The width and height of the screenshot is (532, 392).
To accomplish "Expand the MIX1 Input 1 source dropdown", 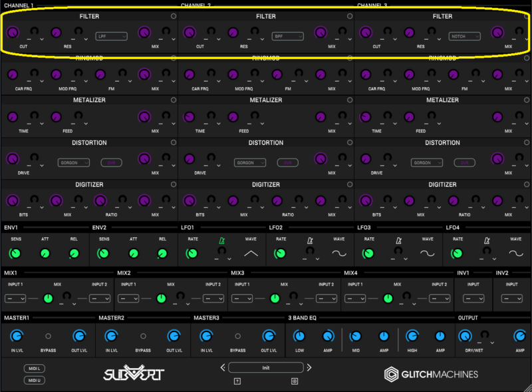I will [x=15, y=298].
